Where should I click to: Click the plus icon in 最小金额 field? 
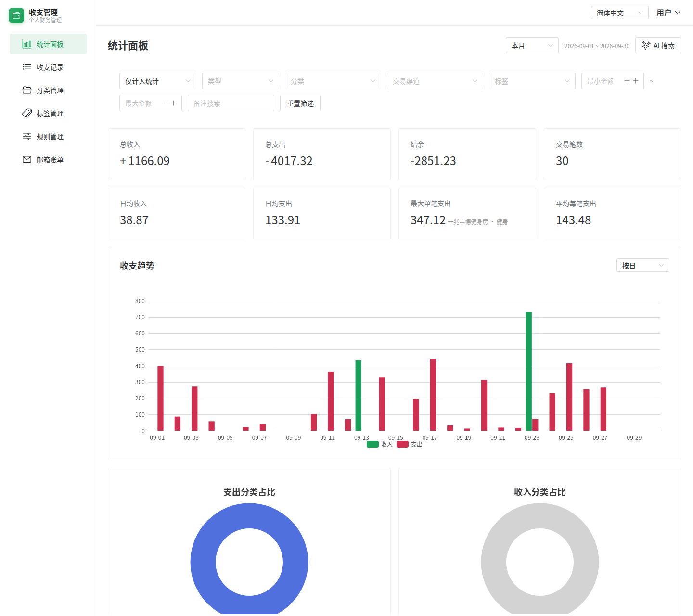tap(636, 81)
